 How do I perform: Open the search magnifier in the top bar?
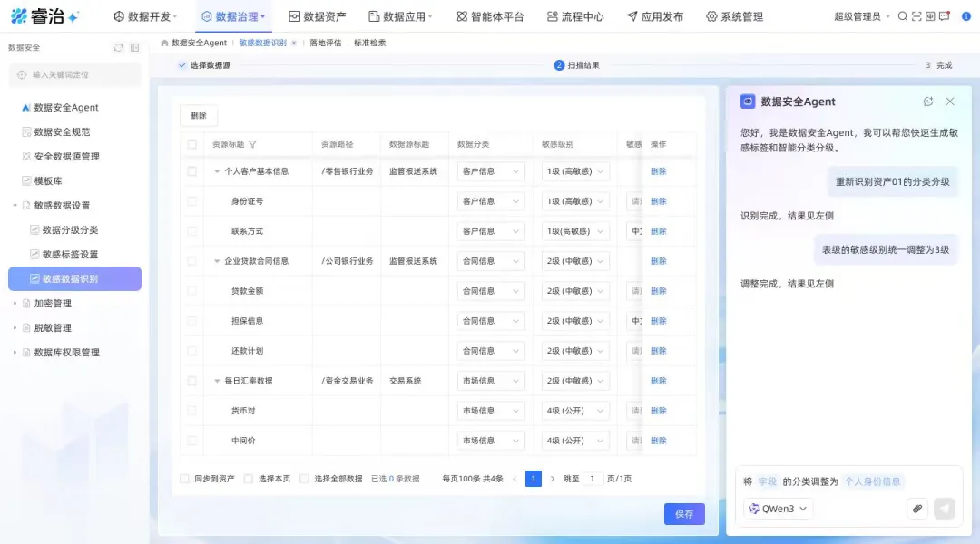pos(903,16)
